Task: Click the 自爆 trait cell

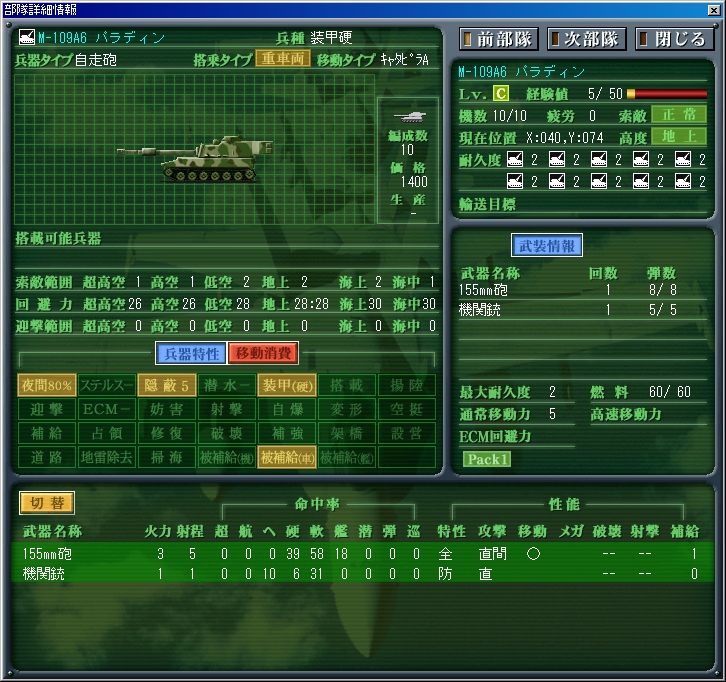Action: tap(287, 409)
